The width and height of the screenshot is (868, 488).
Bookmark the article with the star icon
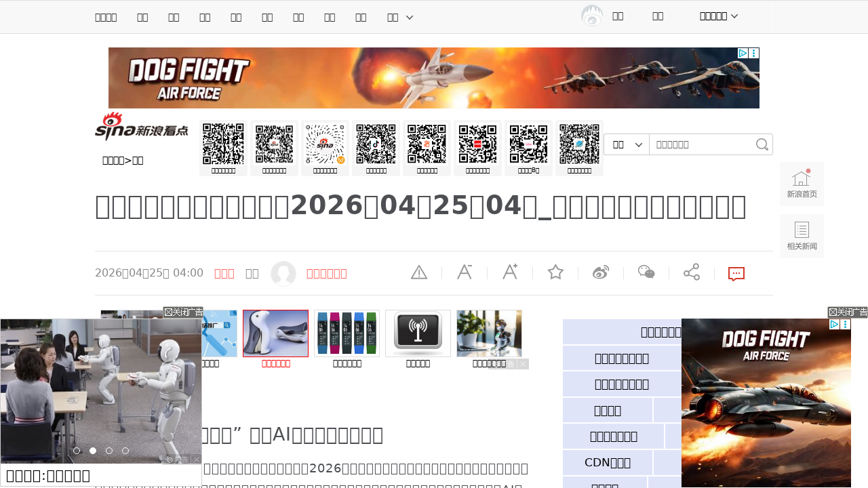click(555, 272)
